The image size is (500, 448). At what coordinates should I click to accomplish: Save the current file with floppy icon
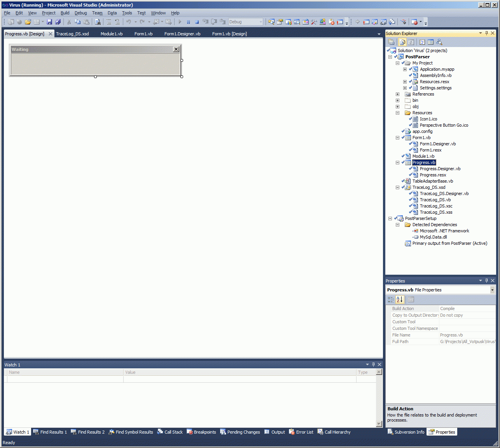pos(49,22)
